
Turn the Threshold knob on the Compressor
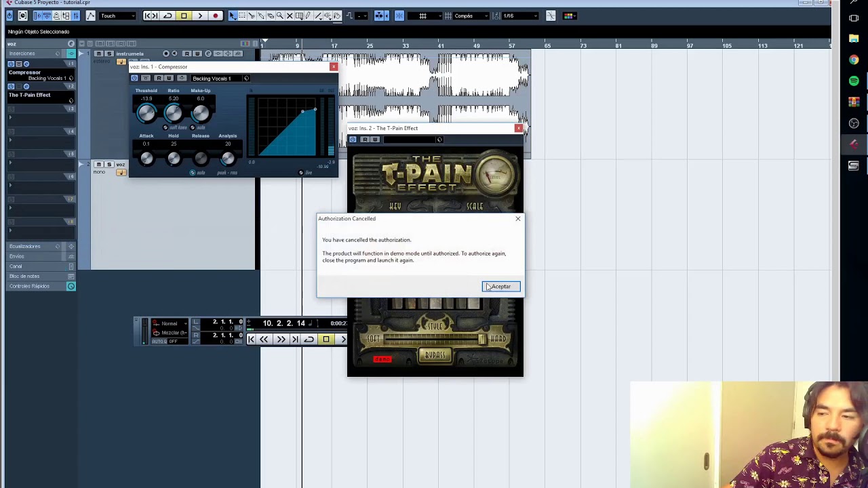coord(146,113)
